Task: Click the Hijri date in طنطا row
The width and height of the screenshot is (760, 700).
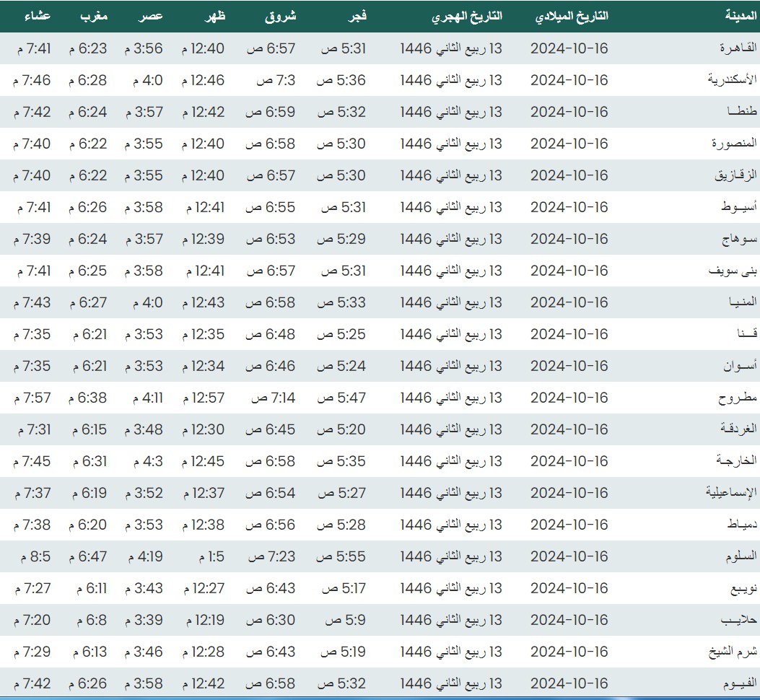Action: [x=451, y=112]
